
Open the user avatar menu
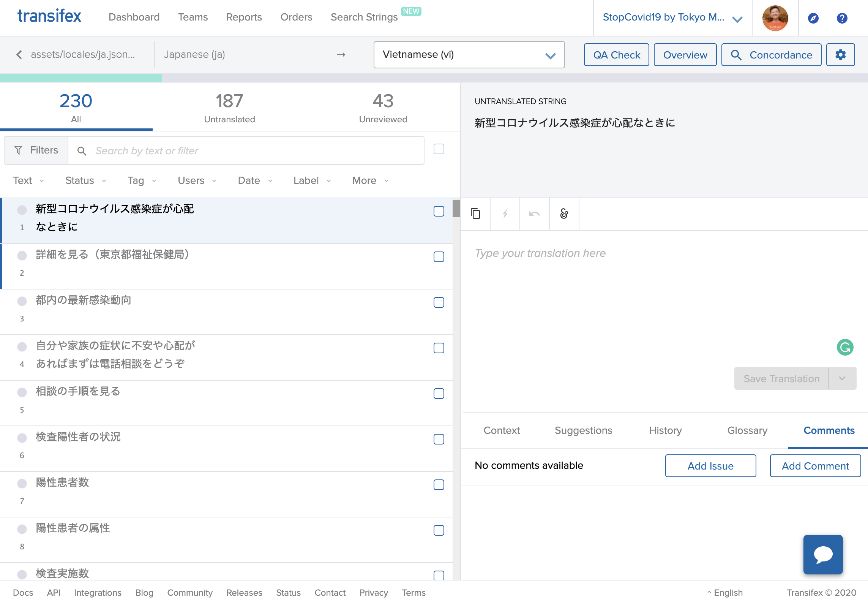pyautogui.click(x=775, y=18)
